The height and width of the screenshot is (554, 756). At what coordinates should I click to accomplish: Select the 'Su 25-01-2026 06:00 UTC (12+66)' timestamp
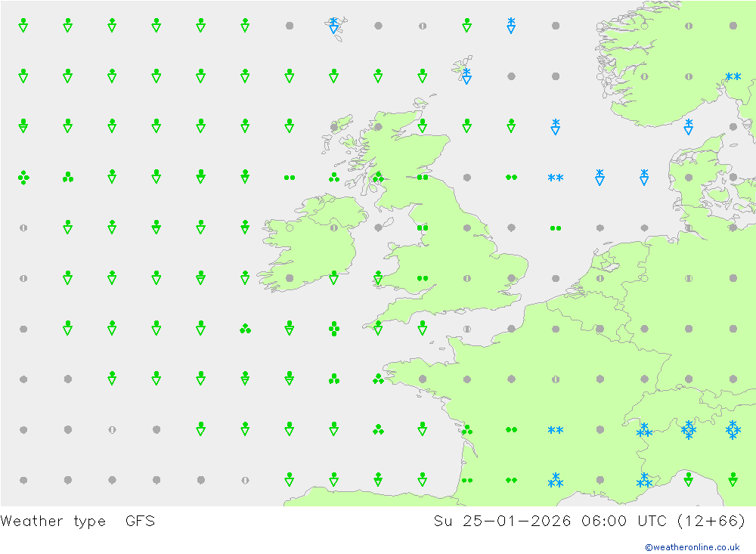589,522
